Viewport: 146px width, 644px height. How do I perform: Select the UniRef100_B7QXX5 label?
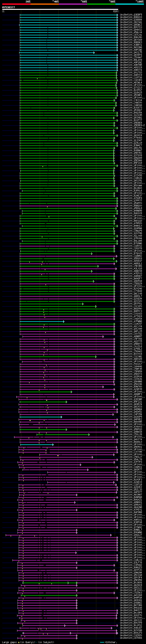131,254
